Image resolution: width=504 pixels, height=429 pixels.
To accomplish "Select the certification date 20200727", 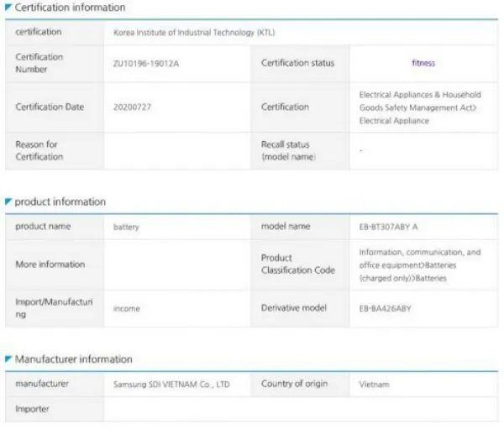I will point(132,107).
